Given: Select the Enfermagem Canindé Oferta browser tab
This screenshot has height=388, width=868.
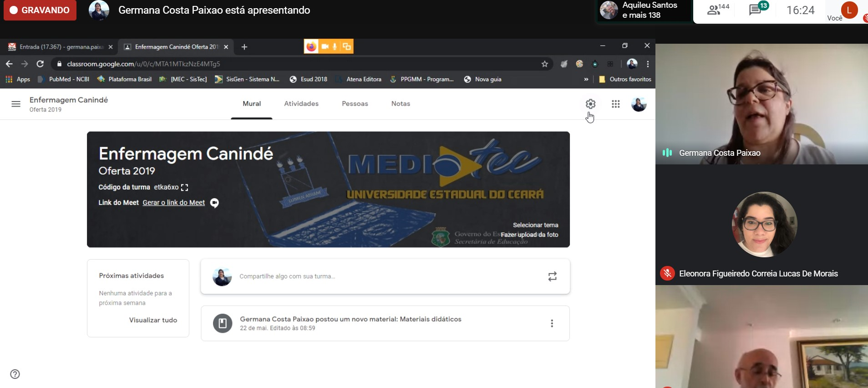Looking at the screenshot, I should pos(176,47).
